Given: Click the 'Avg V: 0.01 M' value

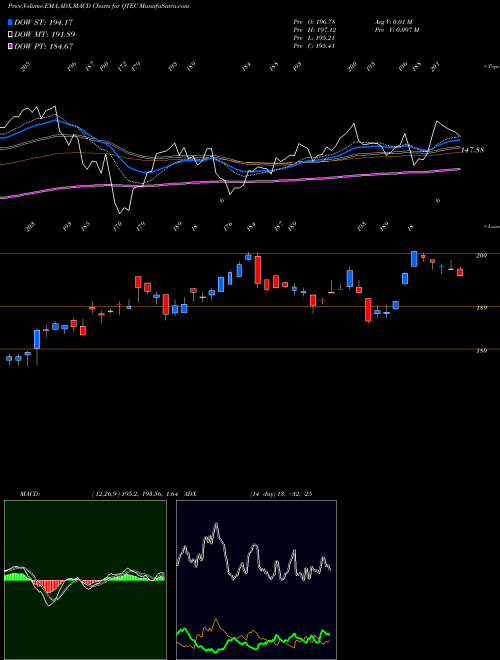Looking at the screenshot, I should 393,22.
